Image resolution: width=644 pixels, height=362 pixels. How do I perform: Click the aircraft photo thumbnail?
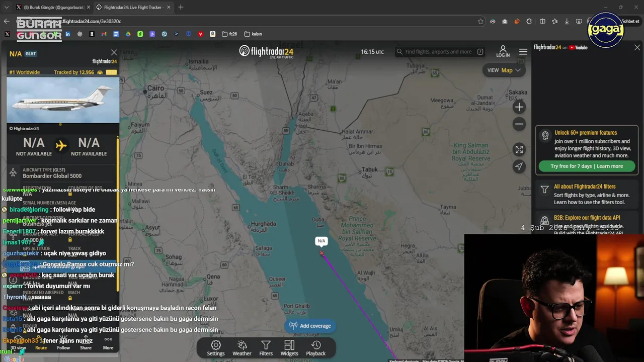(x=63, y=101)
